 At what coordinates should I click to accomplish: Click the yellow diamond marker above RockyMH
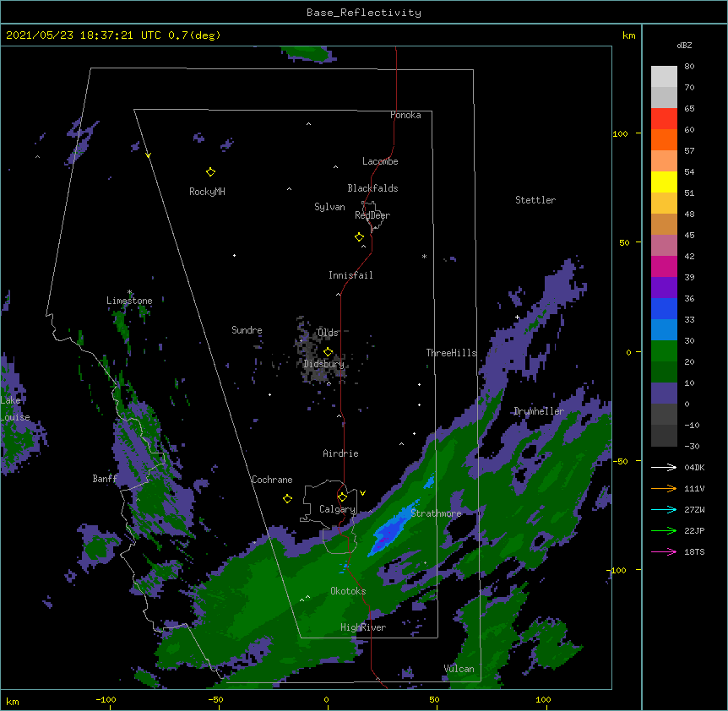point(210,172)
